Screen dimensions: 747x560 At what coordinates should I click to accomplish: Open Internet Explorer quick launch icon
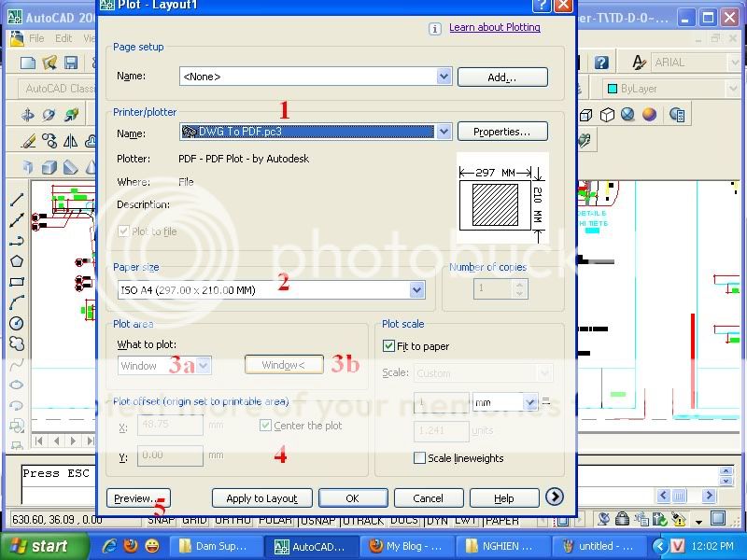pyautogui.click(x=109, y=546)
